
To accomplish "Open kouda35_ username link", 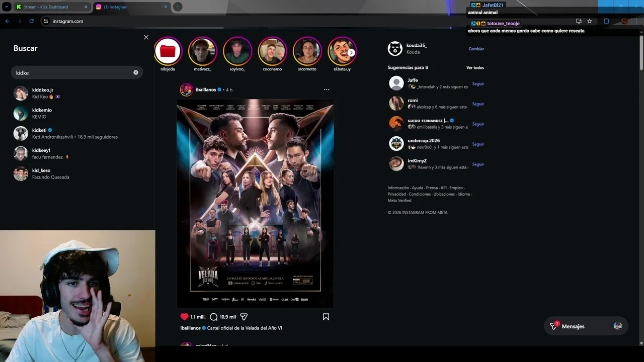I will pyautogui.click(x=417, y=45).
